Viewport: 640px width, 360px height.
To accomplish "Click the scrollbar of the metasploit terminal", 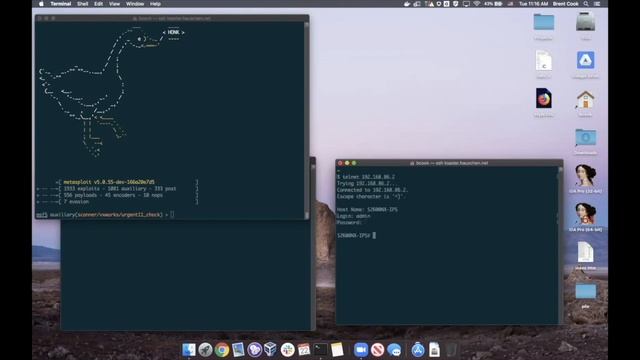I will click(307, 120).
